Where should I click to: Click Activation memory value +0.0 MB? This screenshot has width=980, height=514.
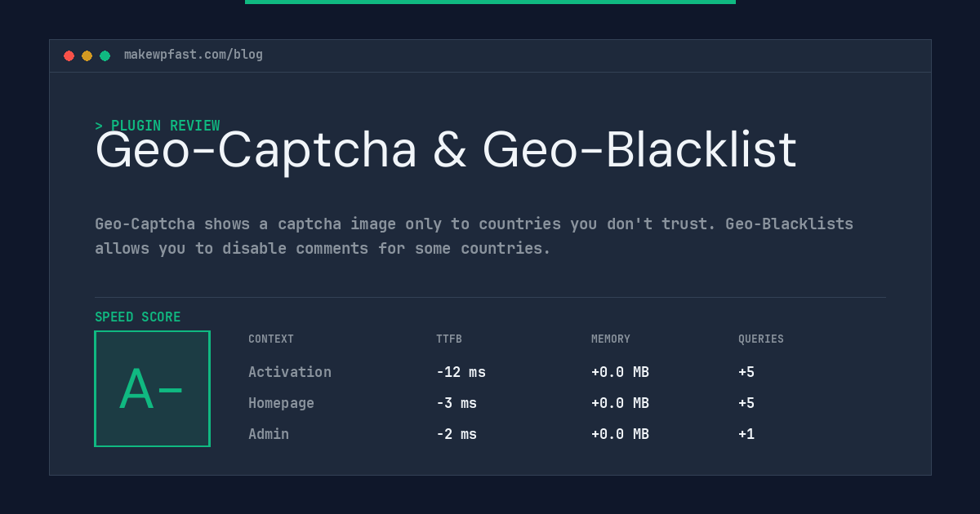(x=620, y=372)
